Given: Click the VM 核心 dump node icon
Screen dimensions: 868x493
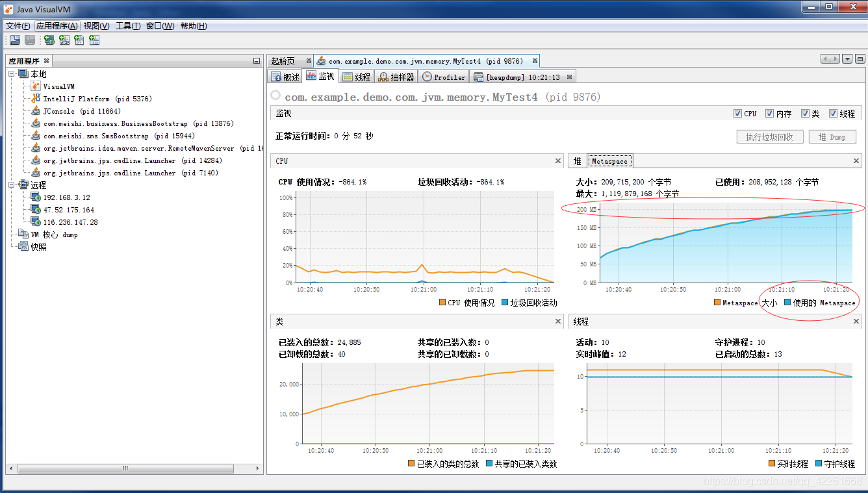Looking at the screenshot, I should coord(23,234).
